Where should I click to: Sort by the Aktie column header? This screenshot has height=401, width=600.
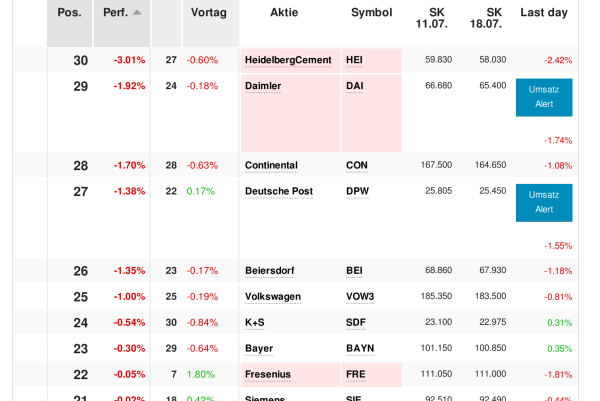pyautogui.click(x=289, y=13)
